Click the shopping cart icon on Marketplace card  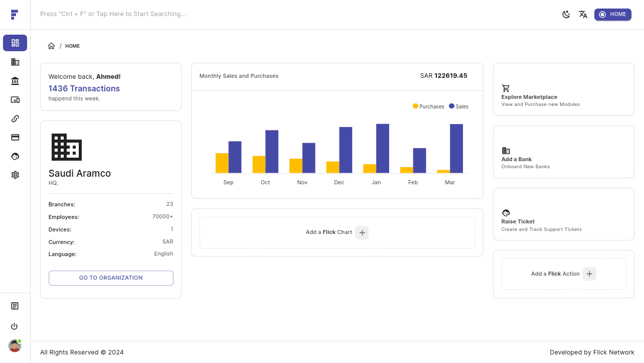pyautogui.click(x=506, y=88)
